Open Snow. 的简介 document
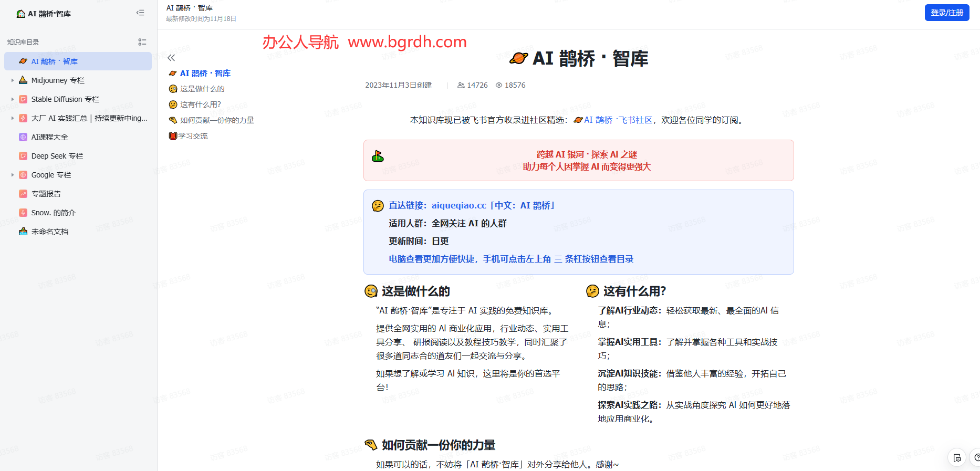This screenshot has height=471, width=980. tap(53, 213)
